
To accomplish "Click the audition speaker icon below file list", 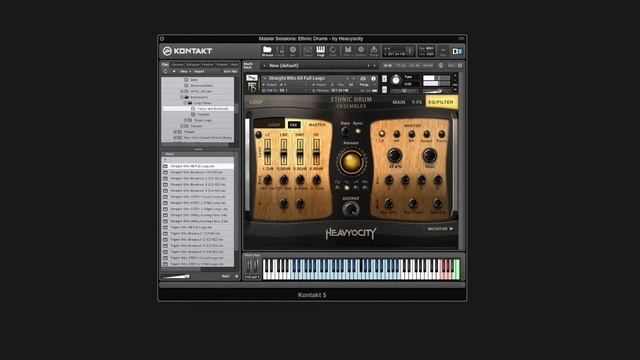I will click(236, 276).
